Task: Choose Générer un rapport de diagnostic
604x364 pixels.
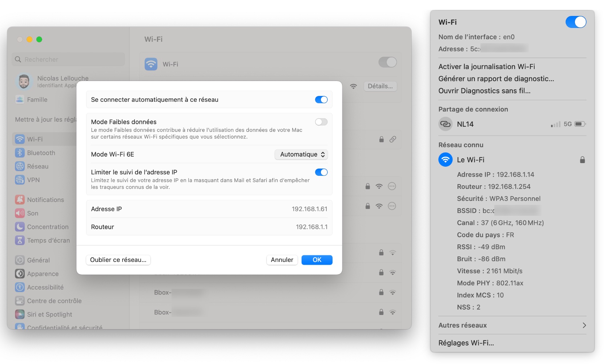Action: tap(496, 78)
